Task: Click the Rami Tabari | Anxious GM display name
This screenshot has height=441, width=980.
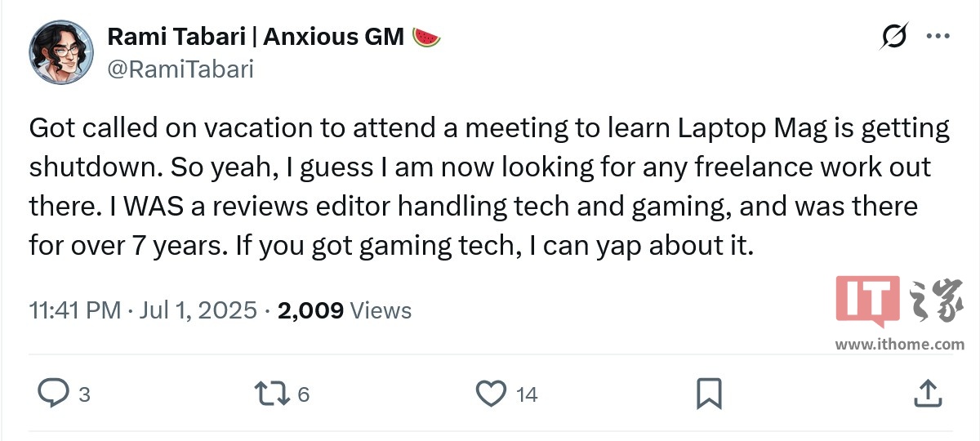Action: pos(256,37)
